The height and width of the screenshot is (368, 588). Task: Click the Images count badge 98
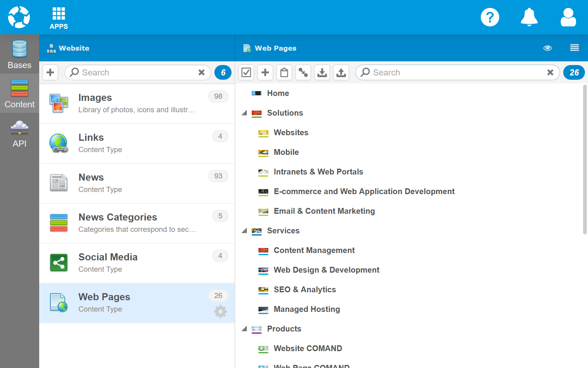[218, 96]
